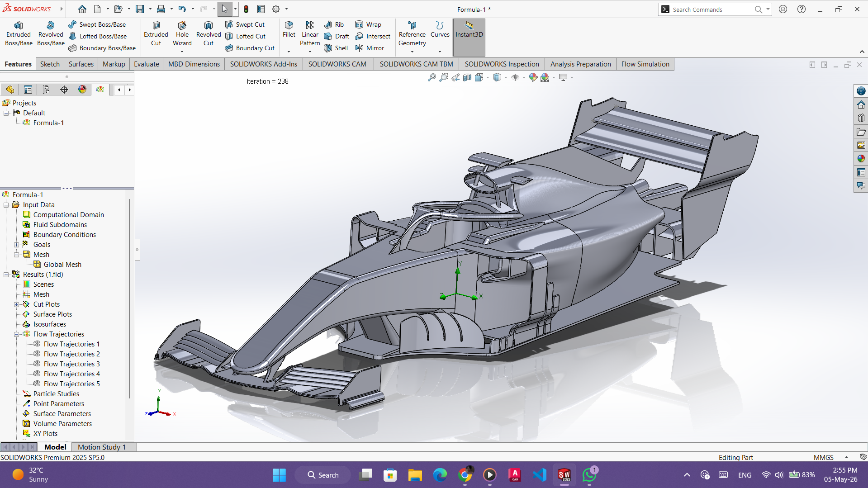
Task: Open the Hole Wizard tool
Action: point(182,34)
